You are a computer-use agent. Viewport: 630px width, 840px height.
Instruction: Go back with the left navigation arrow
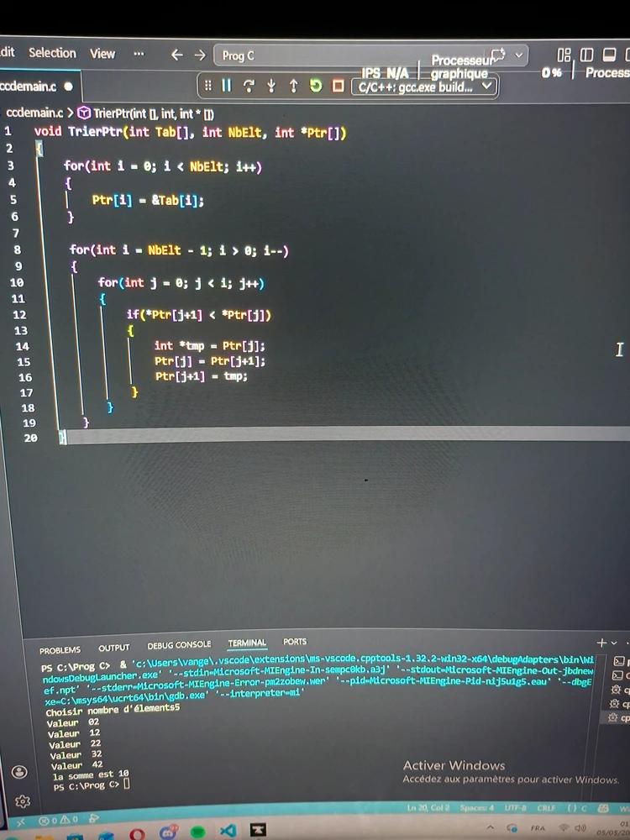click(x=176, y=55)
